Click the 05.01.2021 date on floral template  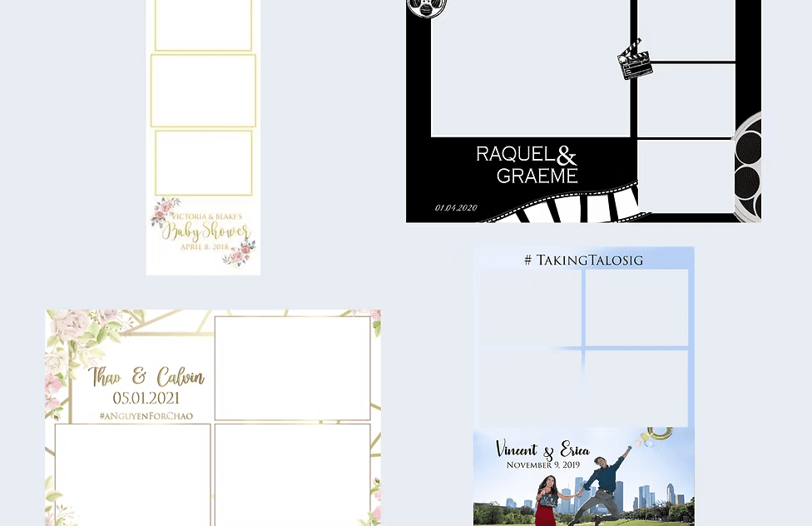[x=146, y=398]
